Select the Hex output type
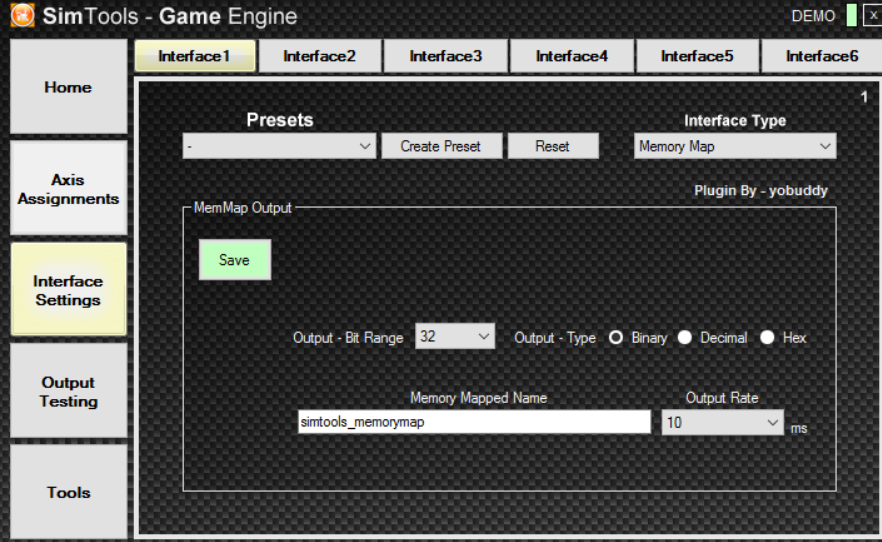Viewport: 882px width, 542px height. coord(767,337)
